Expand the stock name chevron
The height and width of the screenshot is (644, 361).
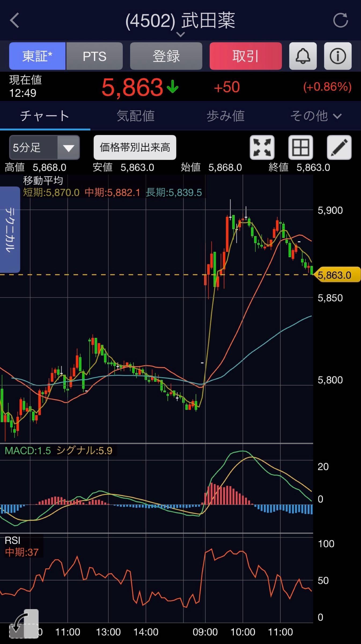[180, 34]
